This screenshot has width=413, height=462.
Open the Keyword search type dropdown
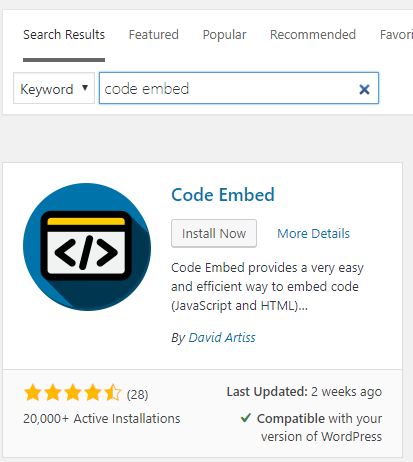coord(54,88)
